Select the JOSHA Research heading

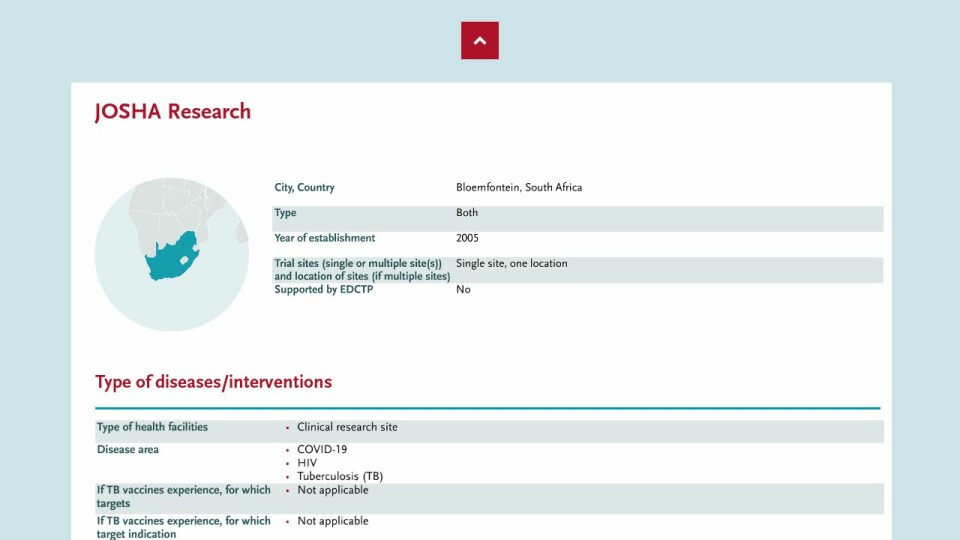coord(173,112)
